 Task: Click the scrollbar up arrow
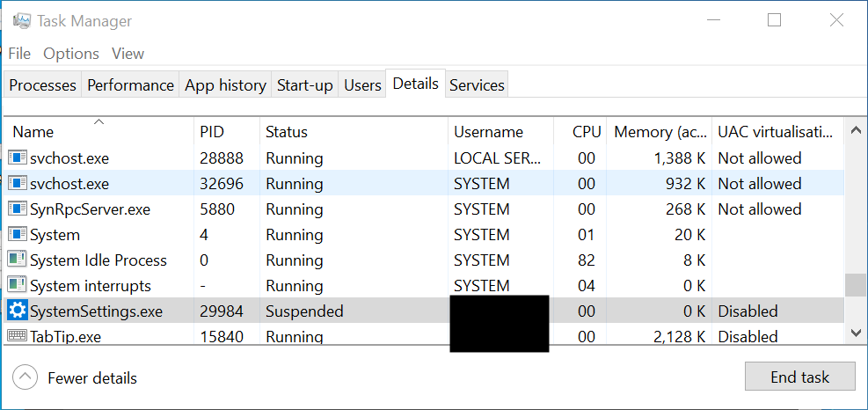tap(856, 131)
